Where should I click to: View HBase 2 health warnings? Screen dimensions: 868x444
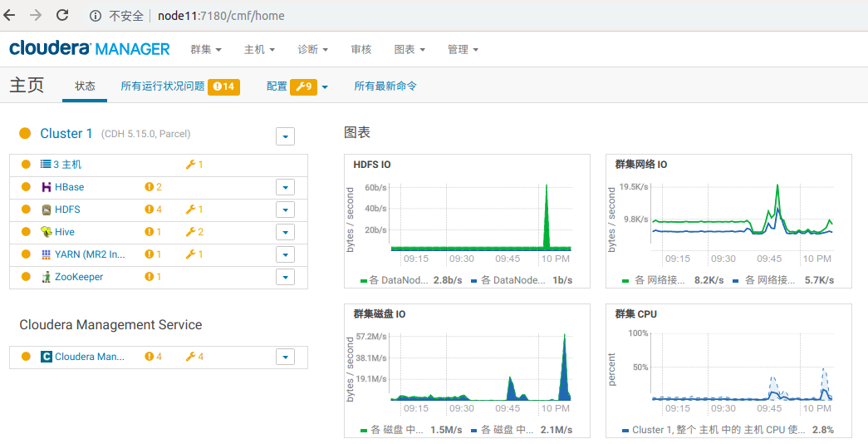pos(154,187)
